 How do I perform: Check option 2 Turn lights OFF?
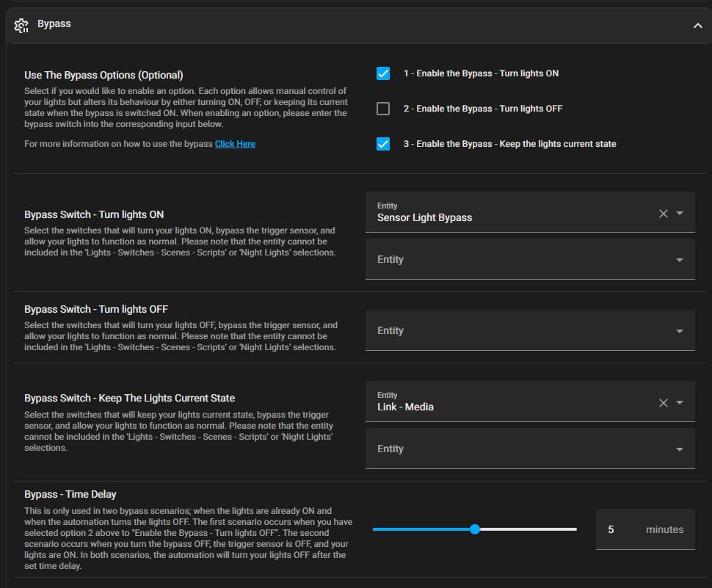tap(383, 109)
